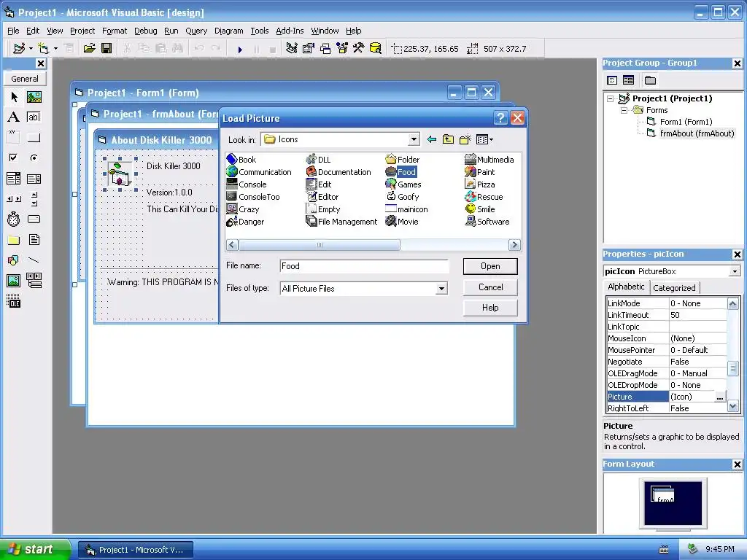
Task: Create new folder in Load Picture dialog
Action: pyautogui.click(x=465, y=139)
